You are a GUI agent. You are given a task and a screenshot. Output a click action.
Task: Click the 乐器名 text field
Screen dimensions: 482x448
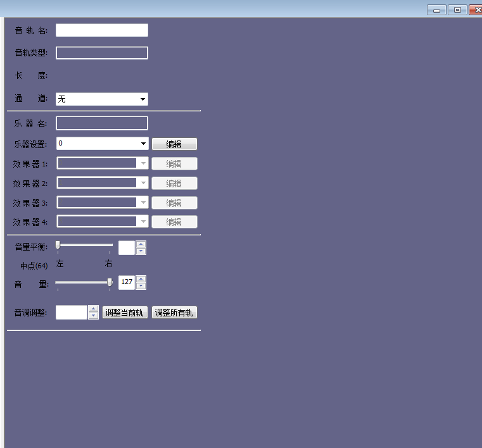101,123
